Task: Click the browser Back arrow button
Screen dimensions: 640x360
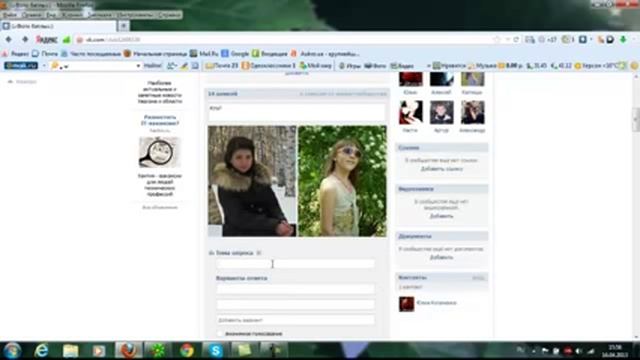Action: (x=9, y=40)
